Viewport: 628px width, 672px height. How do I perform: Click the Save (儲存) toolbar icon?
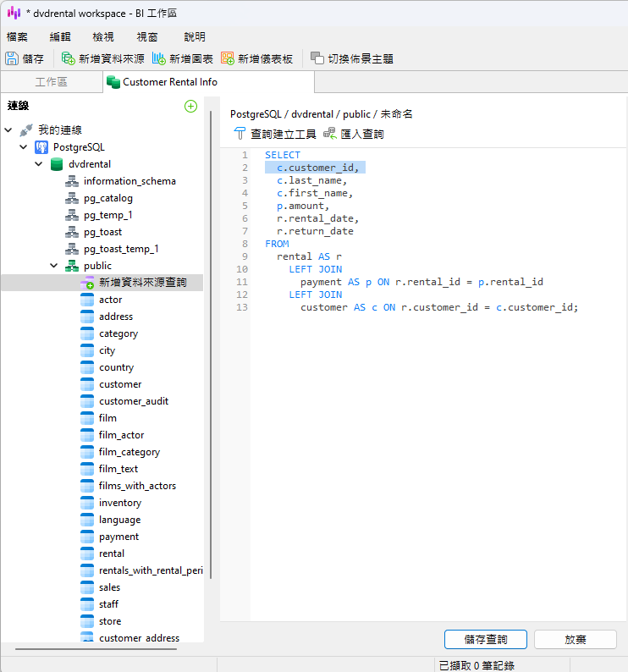pyautogui.click(x=12, y=58)
